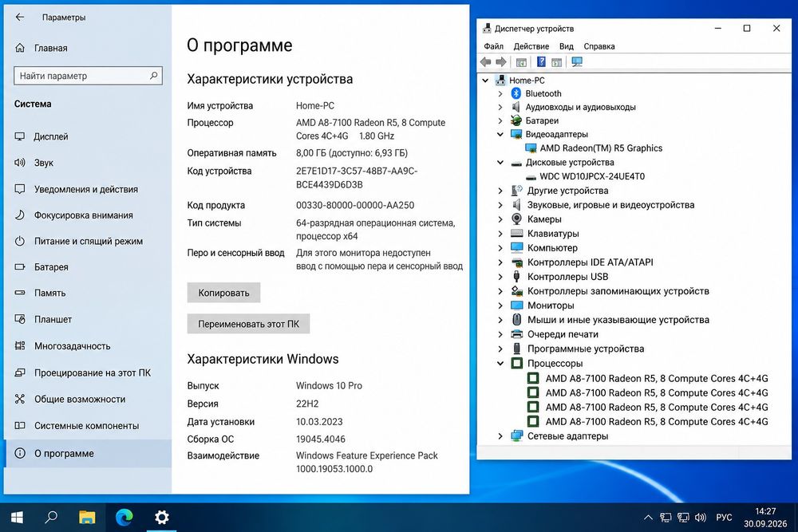
Task: Open Питание и спящий режим settings
Action: 79,241
